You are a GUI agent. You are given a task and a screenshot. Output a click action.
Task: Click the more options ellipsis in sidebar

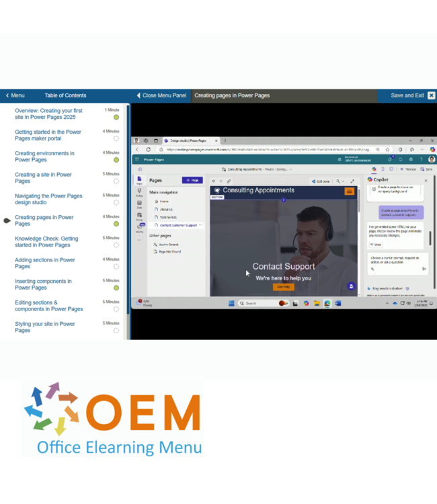139,240
